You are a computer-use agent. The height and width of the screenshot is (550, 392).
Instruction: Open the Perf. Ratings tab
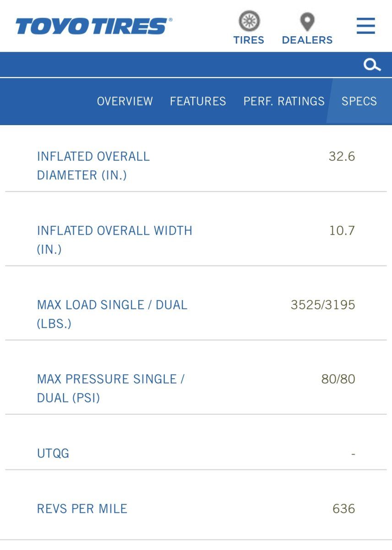point(284,101)
